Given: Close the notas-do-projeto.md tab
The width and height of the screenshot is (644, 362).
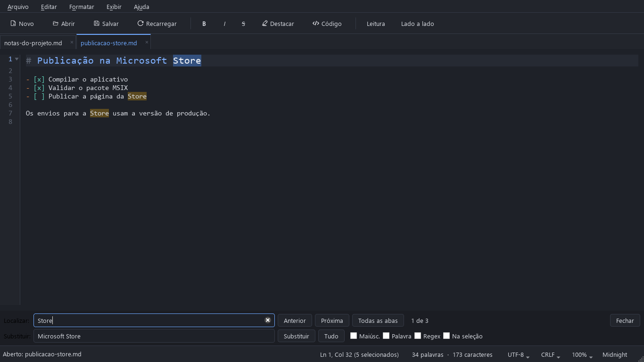Looking at the screenshot, I should [x=72, y=42].
